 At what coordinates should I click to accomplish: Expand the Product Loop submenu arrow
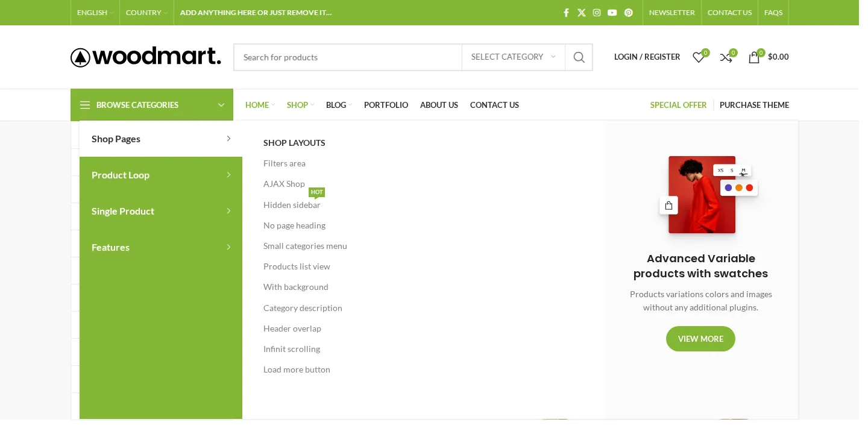coord(228,175)
